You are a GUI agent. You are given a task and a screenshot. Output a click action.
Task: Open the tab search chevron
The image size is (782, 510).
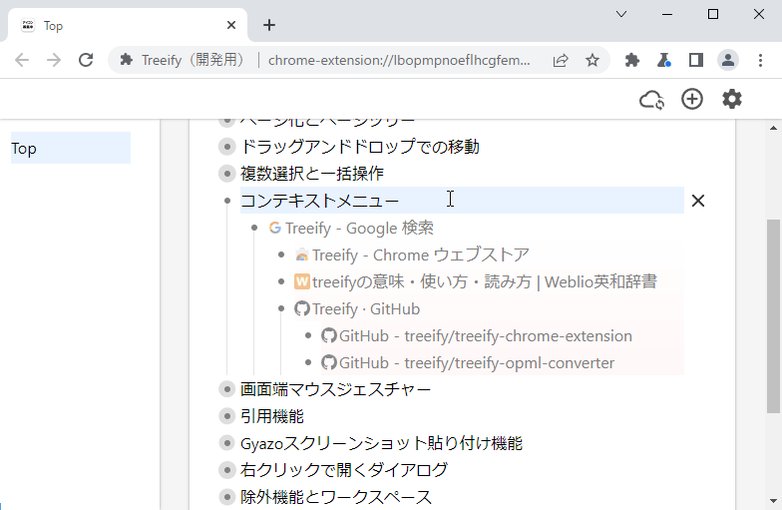pyautogui.click(x=621, y=14)
